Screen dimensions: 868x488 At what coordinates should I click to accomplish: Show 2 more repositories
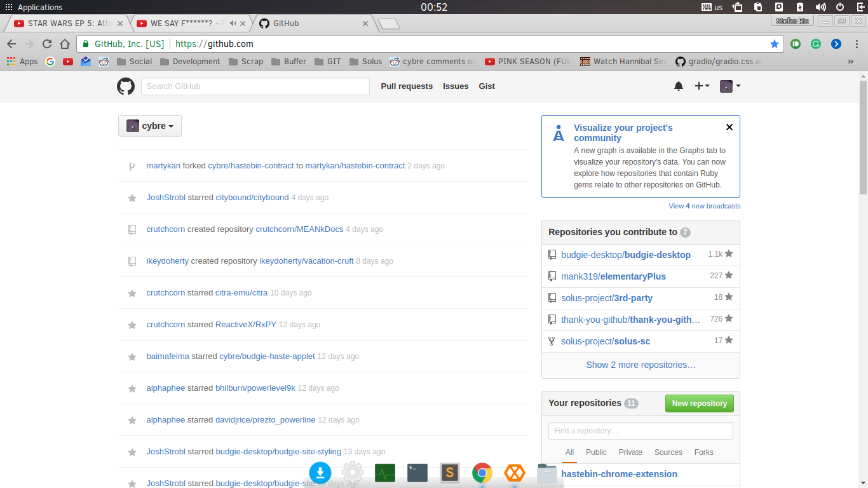[x=641, y=365]
